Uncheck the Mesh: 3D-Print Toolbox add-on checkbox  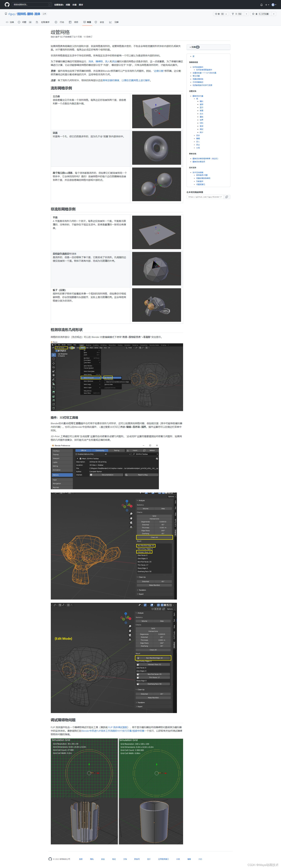tap(81, 458)
